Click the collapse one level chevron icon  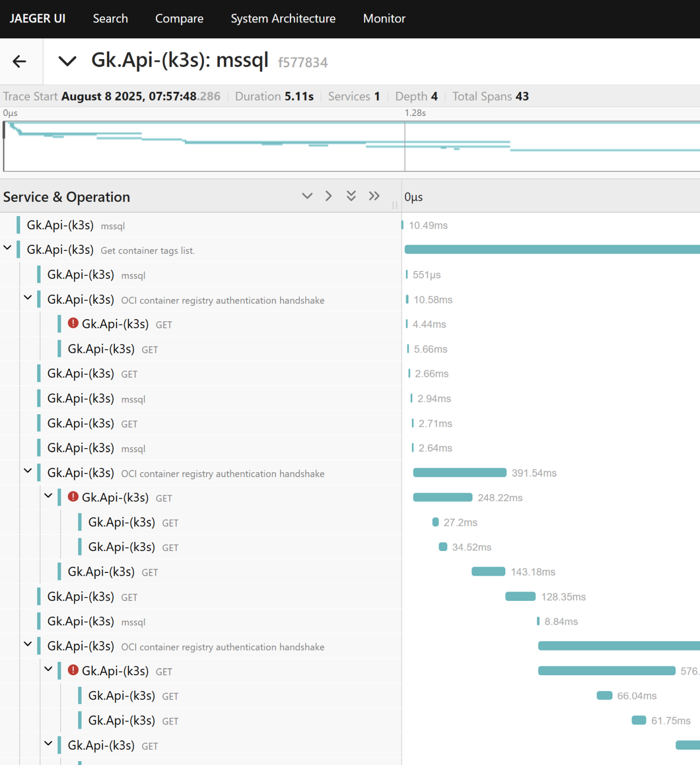coord(307,196)
